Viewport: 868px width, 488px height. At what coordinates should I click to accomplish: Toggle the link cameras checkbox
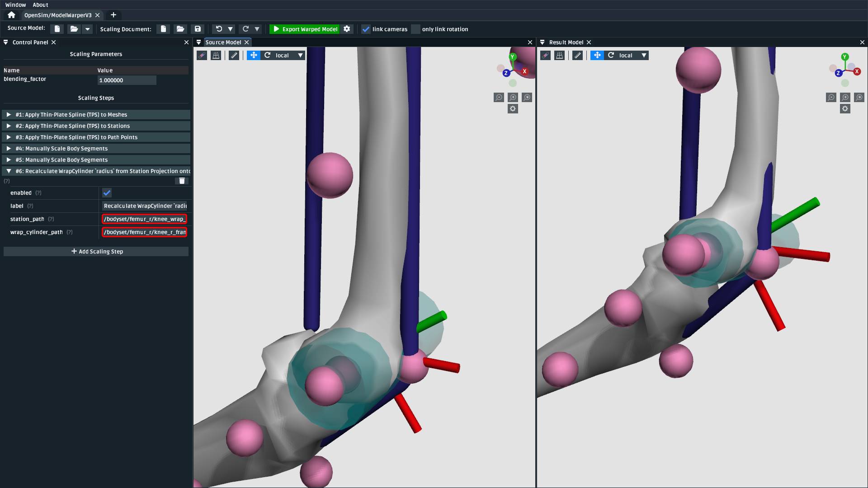pos(366,29)
